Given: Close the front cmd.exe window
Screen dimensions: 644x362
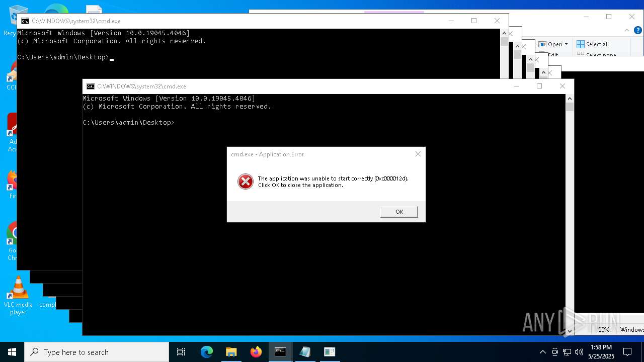Looking at the screenshot, I should 562,86.
